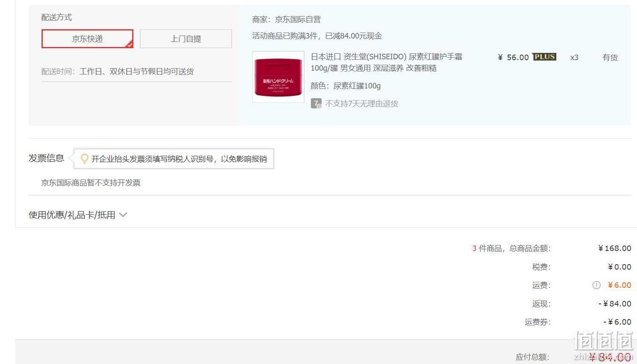The image size is (637, 364).
Task: Click the shipping fee ¥6.00 in orange
Action: [x=619, y=285]
